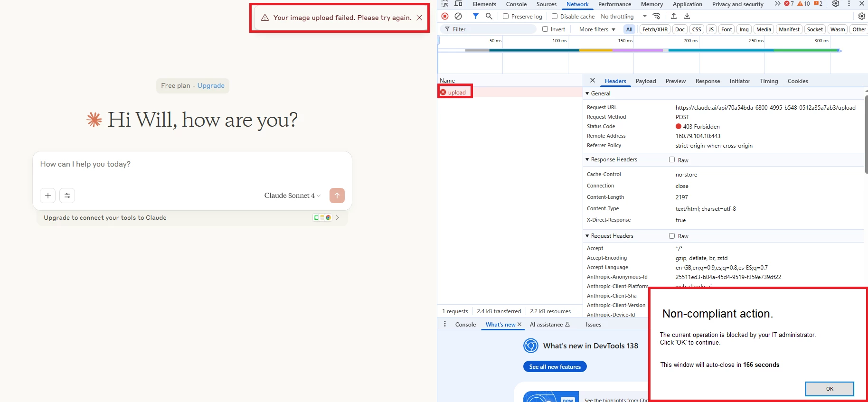Expand the More filters dropdown
The image size is (868, 402).
pos(597,29)
